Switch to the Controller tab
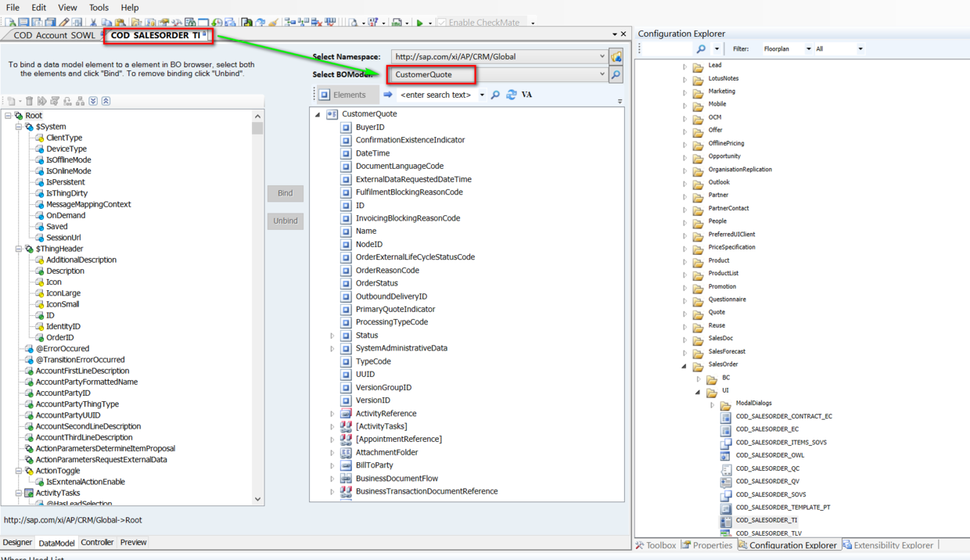The height and width of the screenshot is (560, 970). click(x=97, y=542)
